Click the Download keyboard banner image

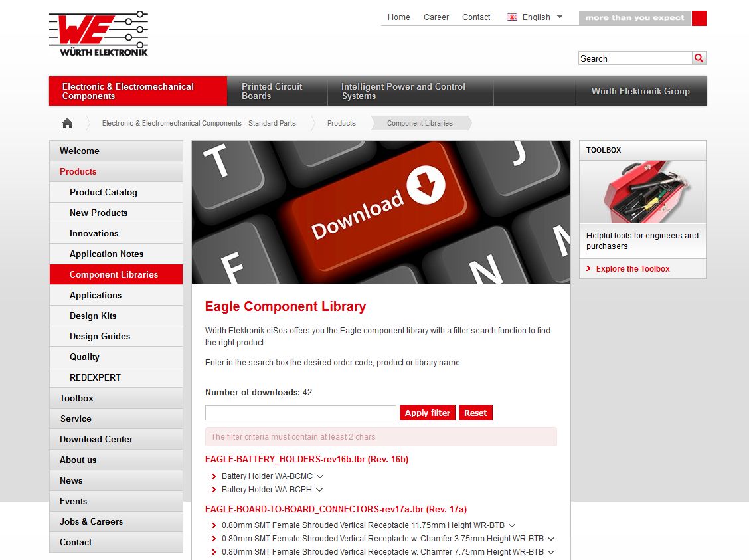[x=381, y=212]
